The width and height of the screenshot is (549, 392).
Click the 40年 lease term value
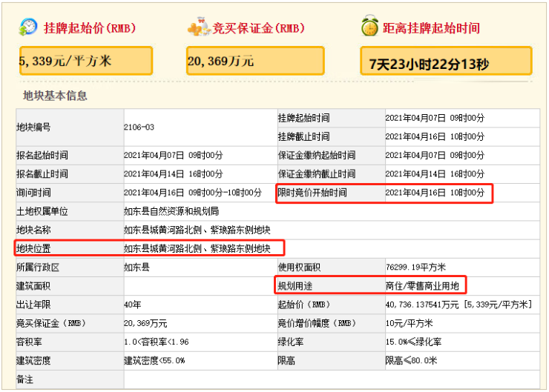pyautogui.click(x=133, y=305)
